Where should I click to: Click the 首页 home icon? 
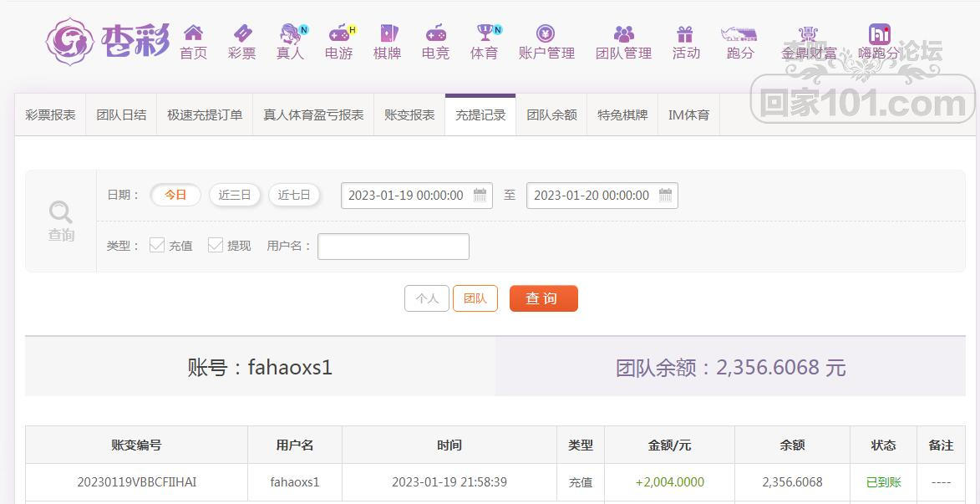(193, 33)
